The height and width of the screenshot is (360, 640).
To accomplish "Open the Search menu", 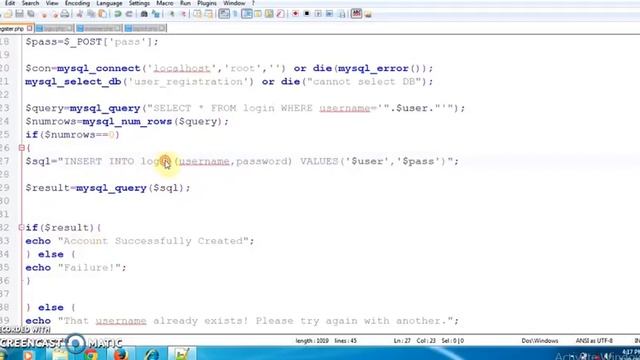I will click(x=30, y=3).
